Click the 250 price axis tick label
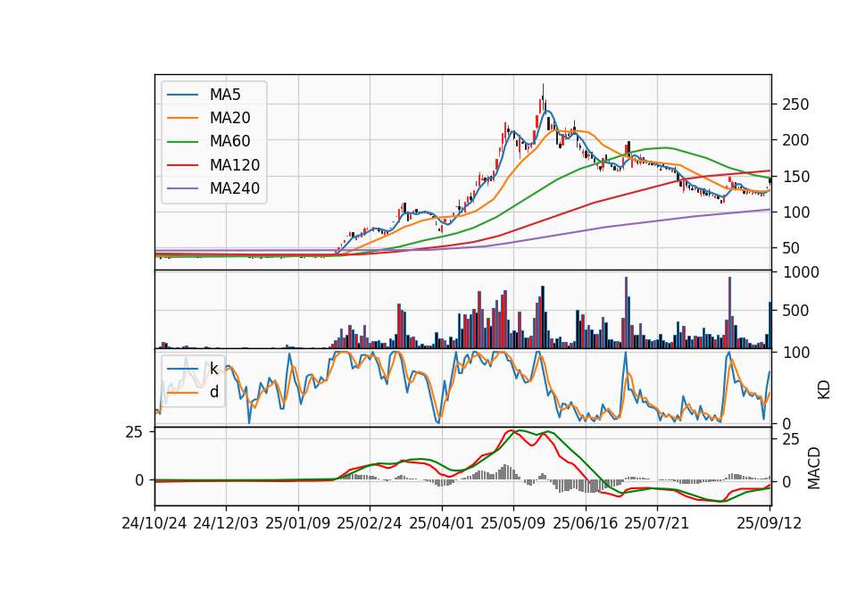Image resolution: width=857 pixels, height=616 pixels. pyautogui.click(x=795, y=104)
